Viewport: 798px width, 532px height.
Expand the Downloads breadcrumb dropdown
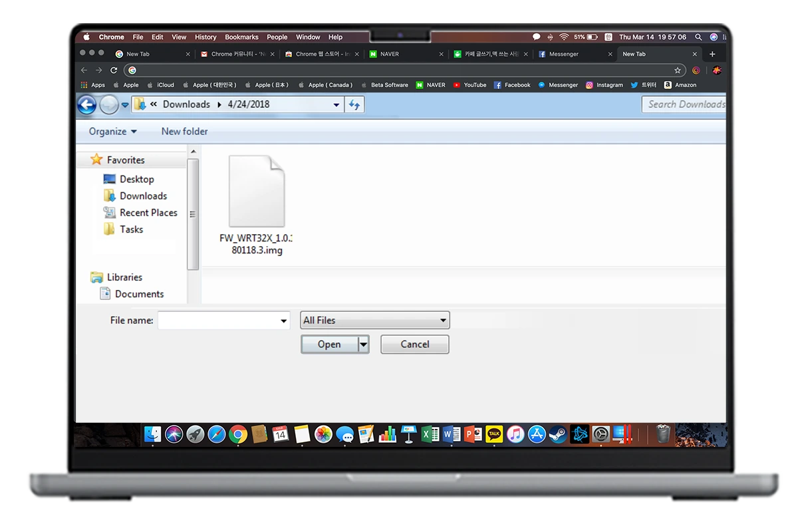click(x=219, y=104)
